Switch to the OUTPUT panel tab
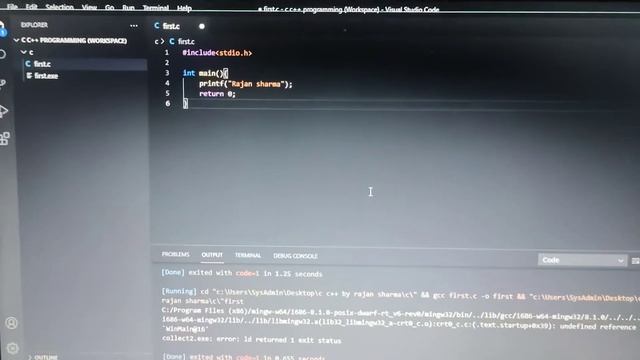The image size is (640, 360). (x=212, y=255)
